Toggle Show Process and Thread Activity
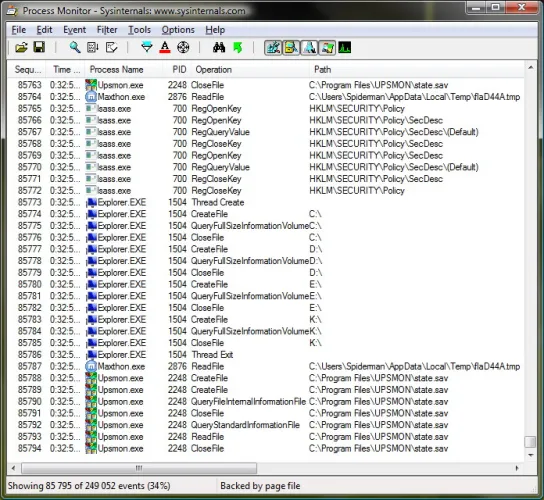The image size is (544, 500). click(327, 48)
